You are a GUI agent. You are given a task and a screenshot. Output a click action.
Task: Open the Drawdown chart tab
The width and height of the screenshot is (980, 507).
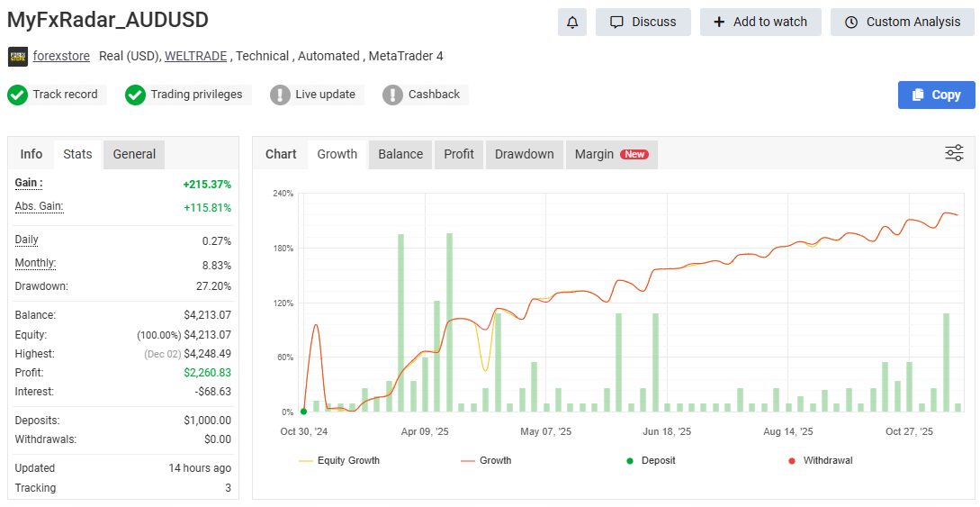click(525, 154)
